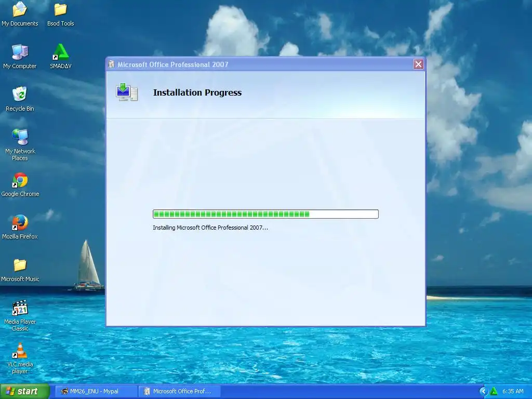Select Microsoft Office Prof... taskbar button
532x399 pixels.
180,391
